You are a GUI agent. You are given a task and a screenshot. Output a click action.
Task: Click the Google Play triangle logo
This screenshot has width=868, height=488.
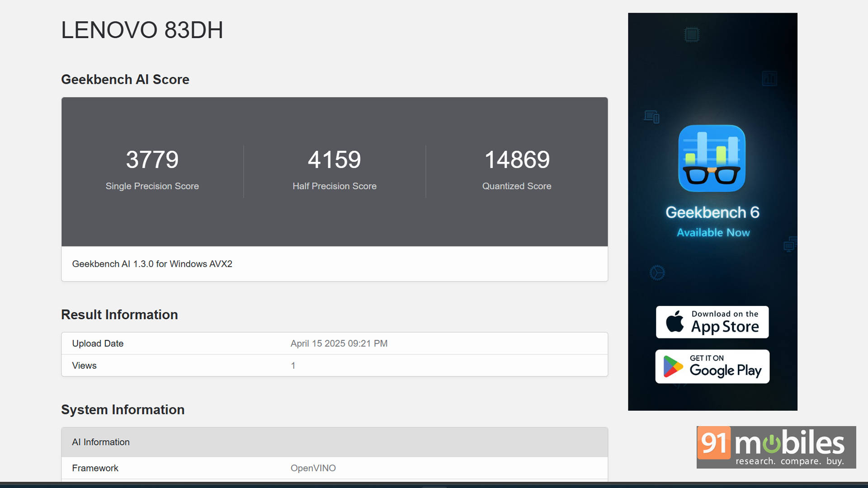[x=673, y=366]
